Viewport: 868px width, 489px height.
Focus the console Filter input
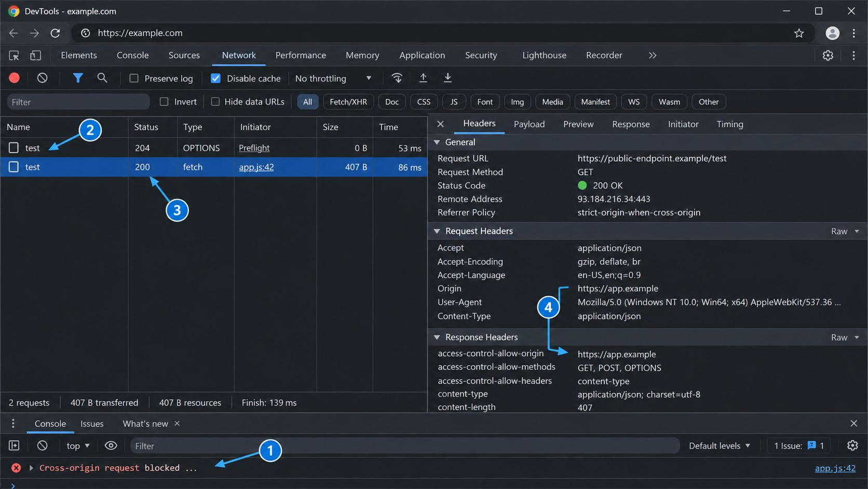tap(405, 446)
